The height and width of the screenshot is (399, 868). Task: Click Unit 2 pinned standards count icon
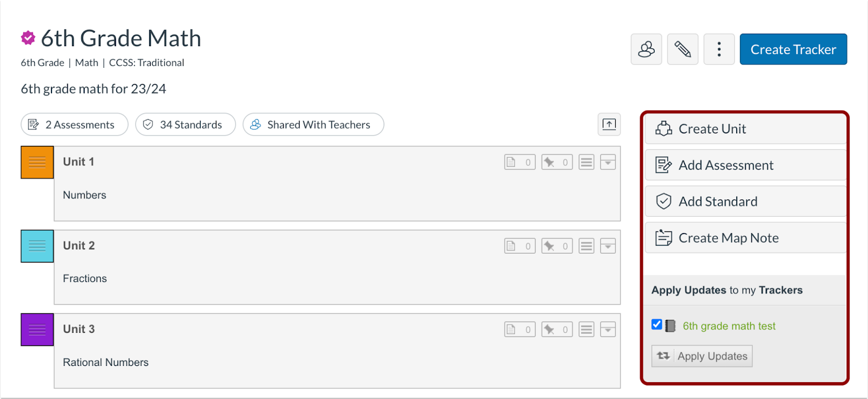coord(557,246)
